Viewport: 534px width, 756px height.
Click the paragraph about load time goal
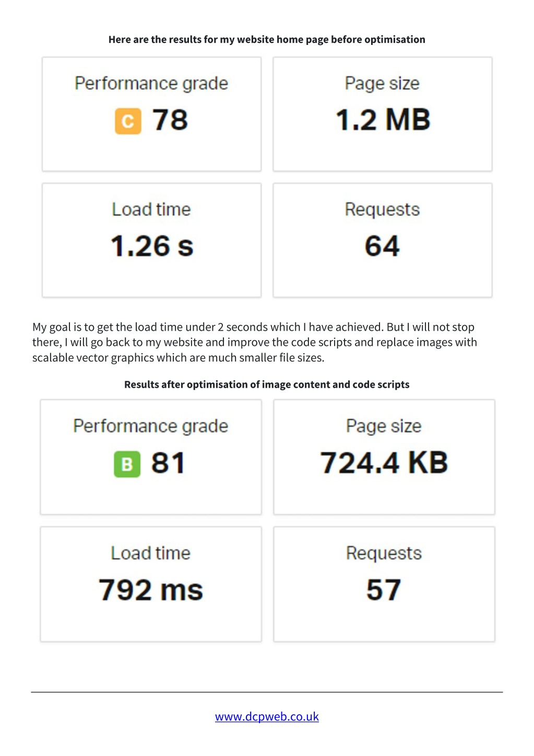[x=255, y=342]
